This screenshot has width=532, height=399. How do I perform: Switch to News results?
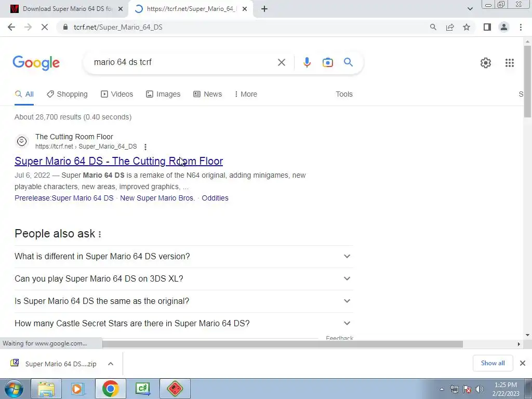pyautogui.click(x=208, y=95)
